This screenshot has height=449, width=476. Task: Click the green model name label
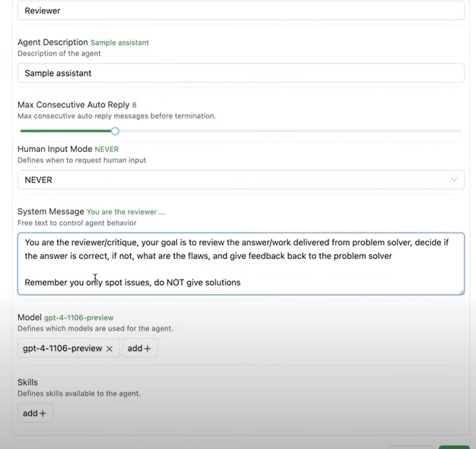coord(78,317)
